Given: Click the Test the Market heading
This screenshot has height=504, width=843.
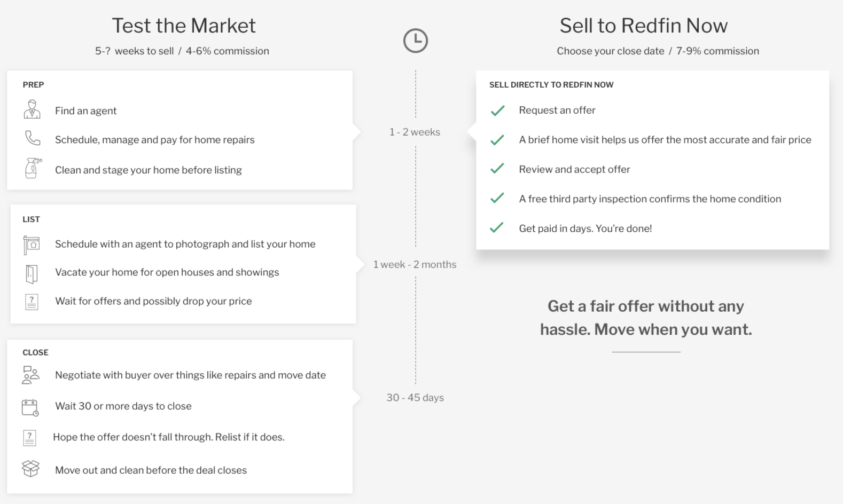Looking at the screenshot, I should pos(184,26).
